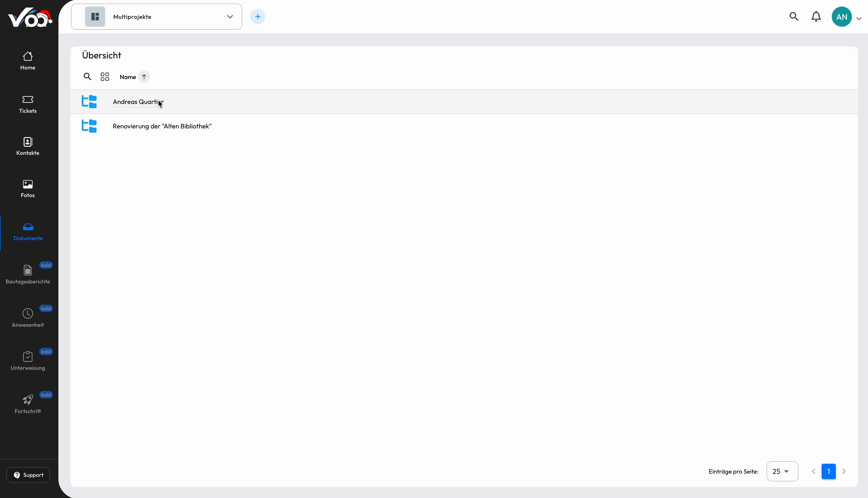Select the Tickets sidebar icon
The width and height of the screenshot is (868, 498).
pyautogui.click(x=27, y=104)
